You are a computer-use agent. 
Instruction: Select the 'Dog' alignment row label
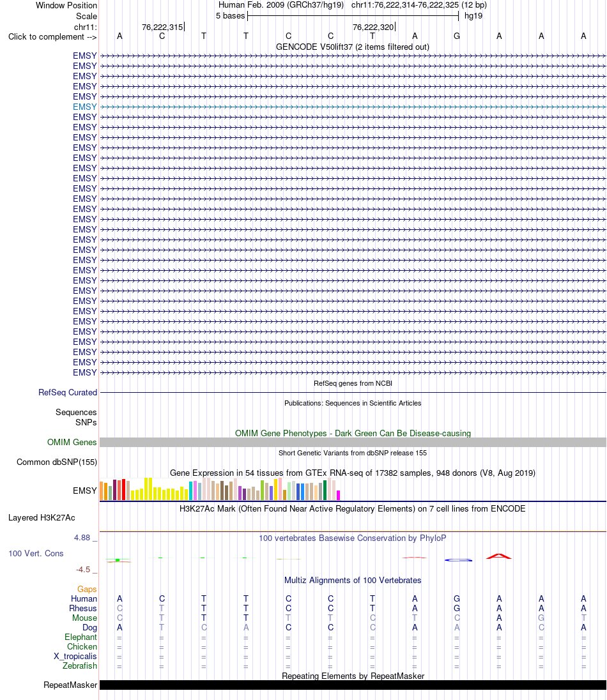tap(90, 627)
